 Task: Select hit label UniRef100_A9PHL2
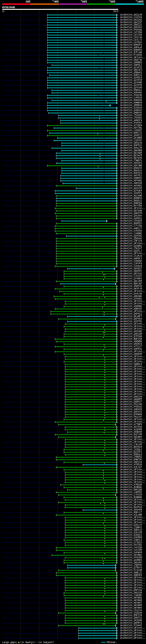coord(131,65)
